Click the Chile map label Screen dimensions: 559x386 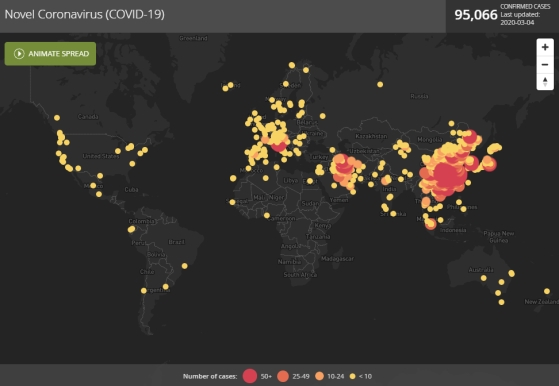coord(147,272)
